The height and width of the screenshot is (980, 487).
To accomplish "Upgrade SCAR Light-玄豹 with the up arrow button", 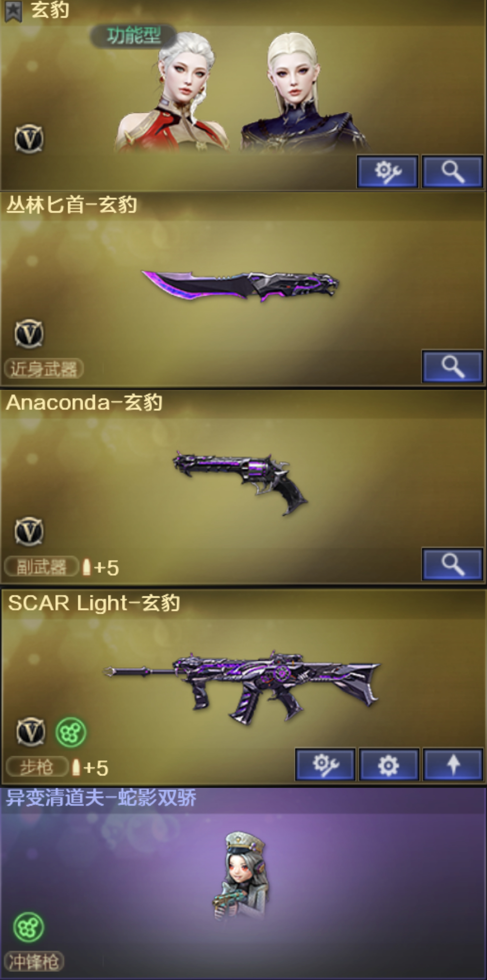I will 453,765.
